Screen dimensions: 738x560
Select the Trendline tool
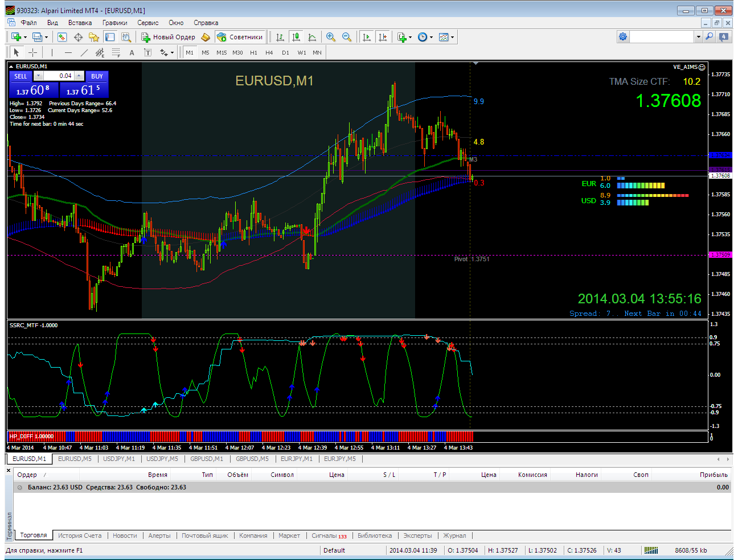tap(84, 52)
